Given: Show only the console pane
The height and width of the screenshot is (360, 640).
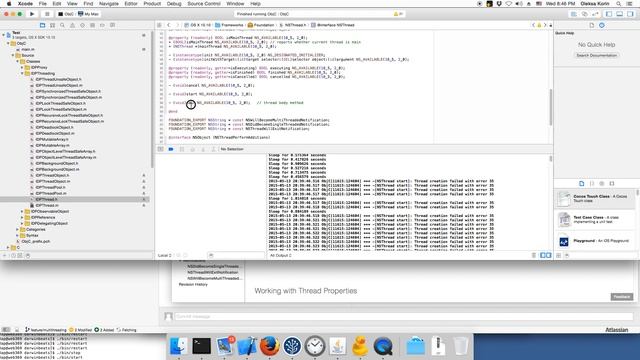Looking at the screenshot, I should pyautogui.click(x=549, y=256).
